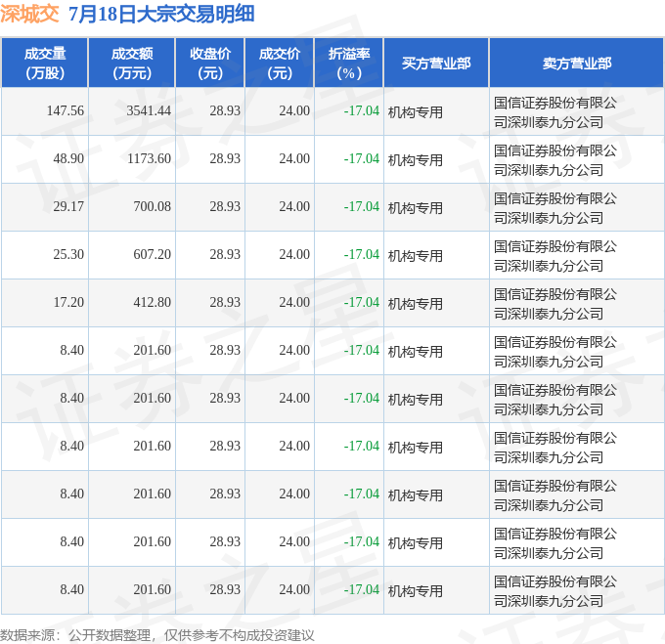Viewport: 665px width, 644px height.
Task: Click the orange 深城交 stock name
Action: tap(29, 14)
